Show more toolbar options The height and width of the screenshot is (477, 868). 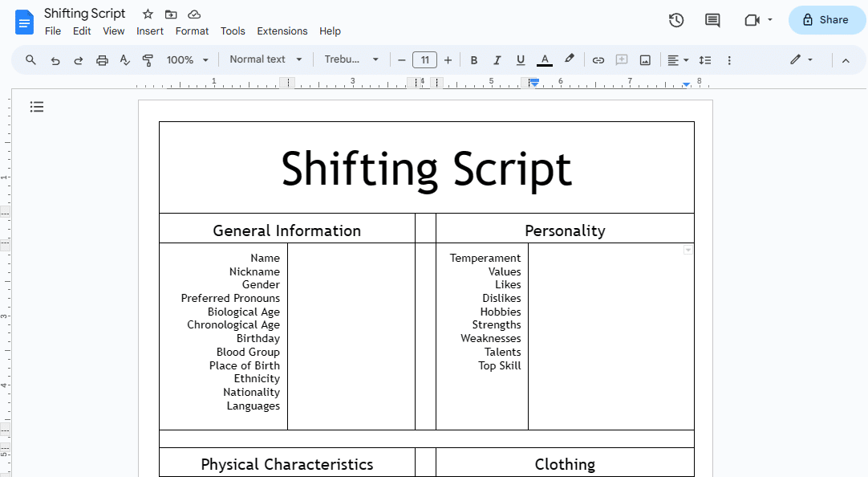(729, 60)
